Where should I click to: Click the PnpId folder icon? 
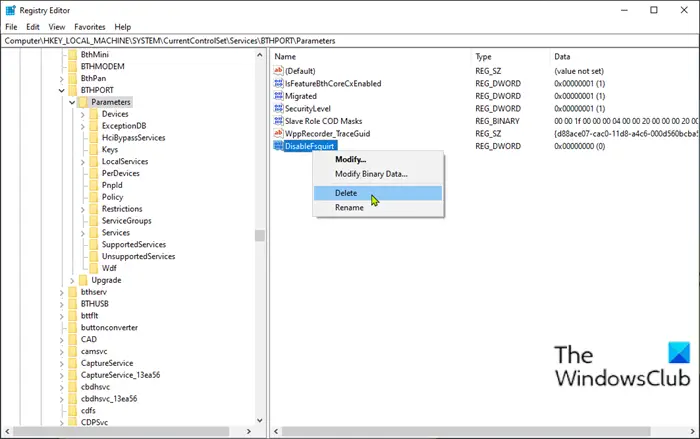point(94,185)
